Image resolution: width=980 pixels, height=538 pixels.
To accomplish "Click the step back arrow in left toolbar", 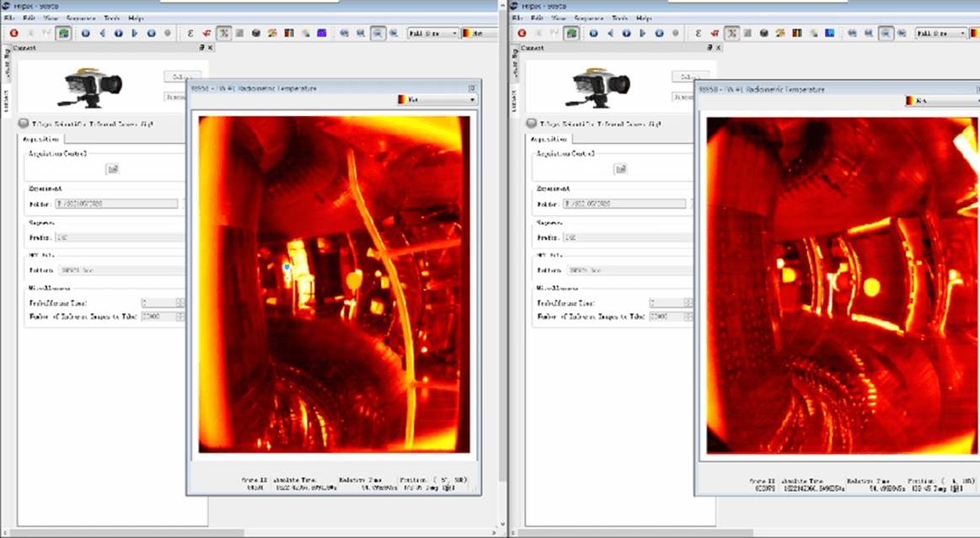I will coord(102,34).
